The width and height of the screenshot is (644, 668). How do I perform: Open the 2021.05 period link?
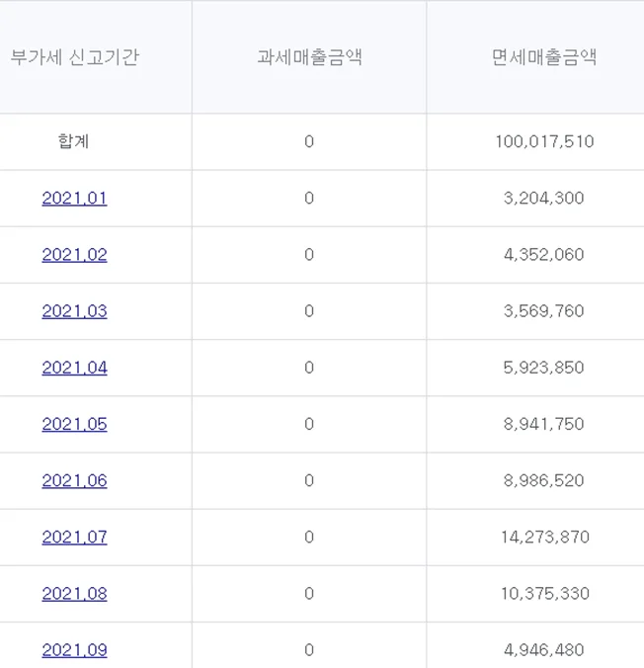point(74,424)
